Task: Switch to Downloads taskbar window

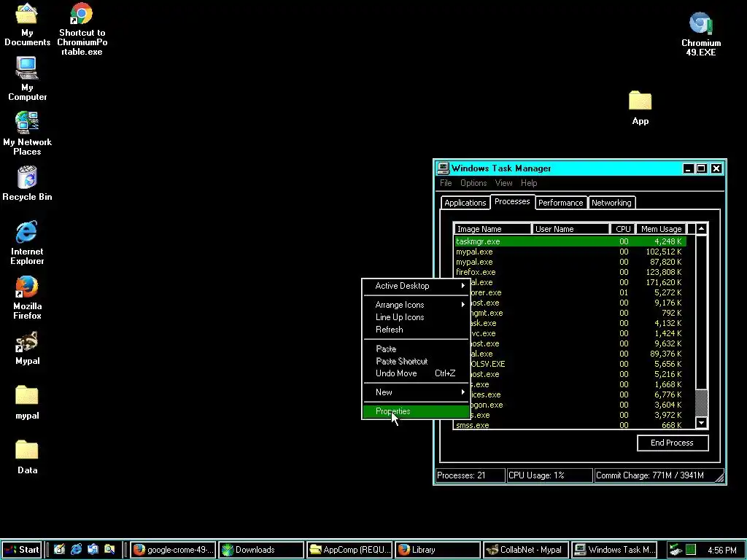Action: coord(261,550)
